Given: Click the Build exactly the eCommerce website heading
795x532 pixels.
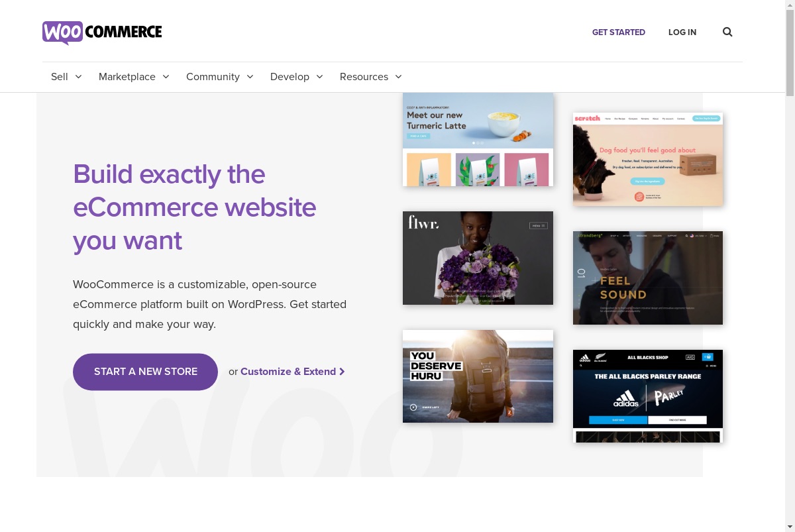Looking at the screenshot, I should 195,207.
